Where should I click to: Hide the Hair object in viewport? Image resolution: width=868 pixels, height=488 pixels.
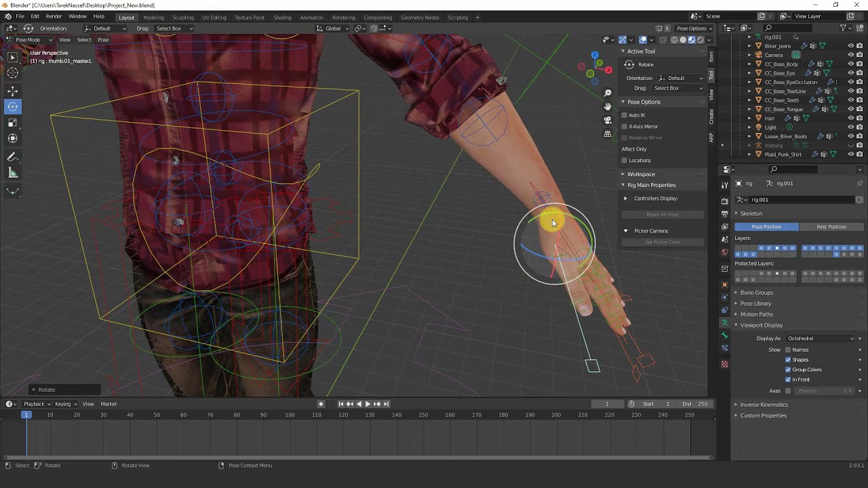pos(851,118)
